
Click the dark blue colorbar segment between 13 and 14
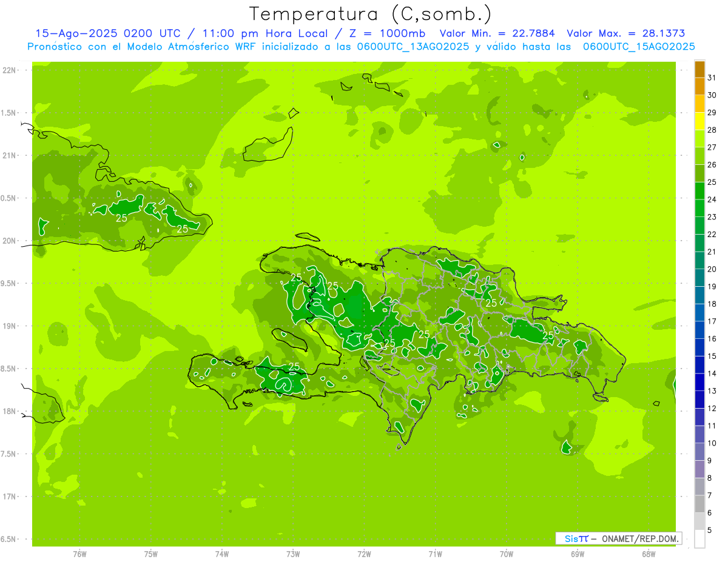699,382
